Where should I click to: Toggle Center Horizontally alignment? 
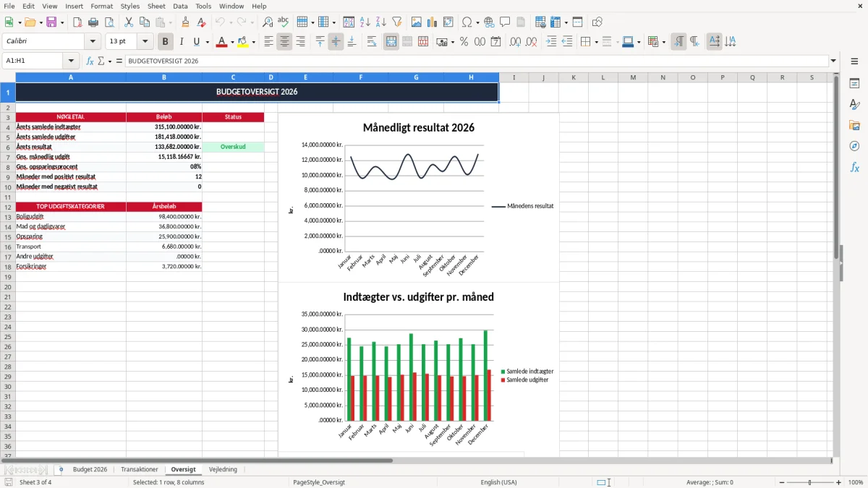(284, 42)
